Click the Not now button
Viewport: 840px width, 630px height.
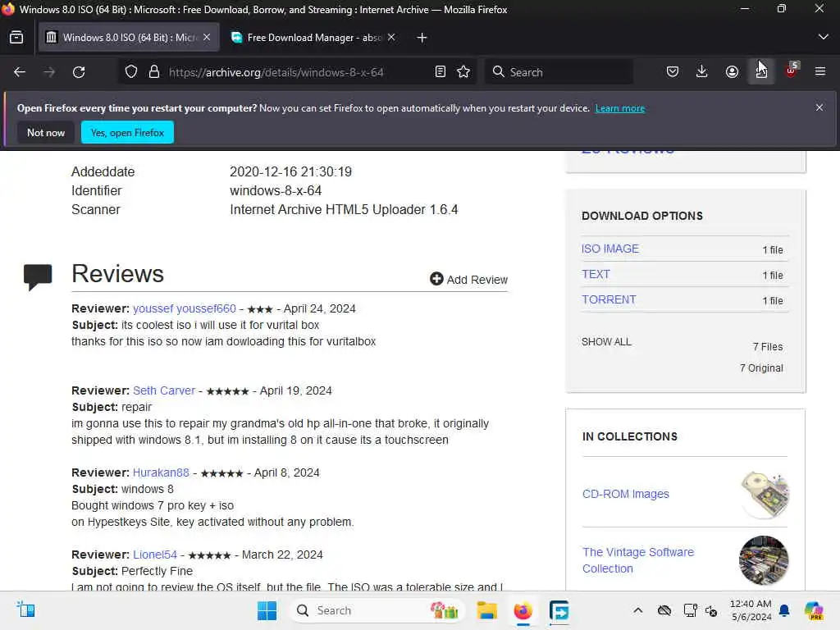(46, 132)
